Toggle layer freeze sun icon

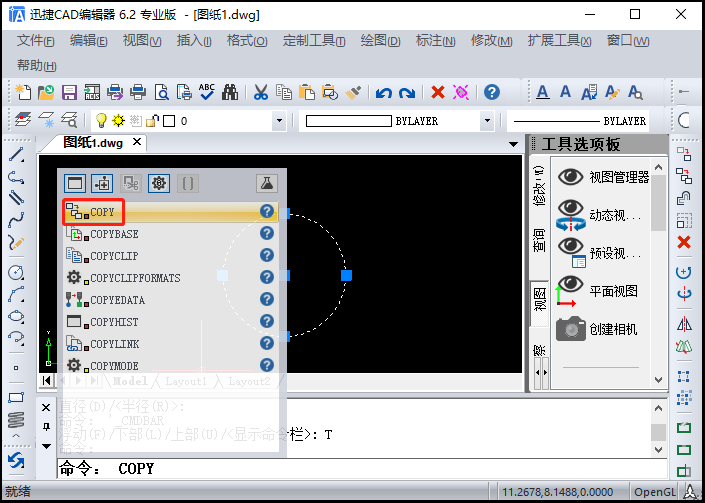point(118,120)
